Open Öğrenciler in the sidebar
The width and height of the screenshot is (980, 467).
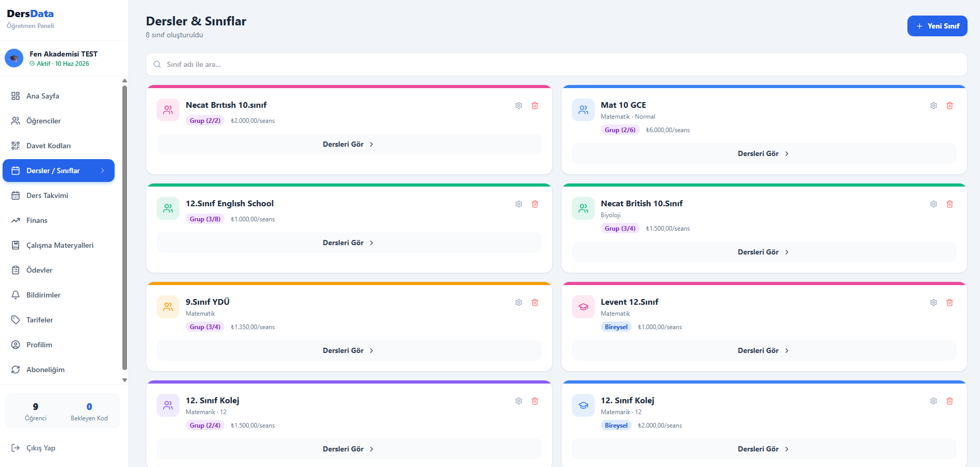point(44,121)
